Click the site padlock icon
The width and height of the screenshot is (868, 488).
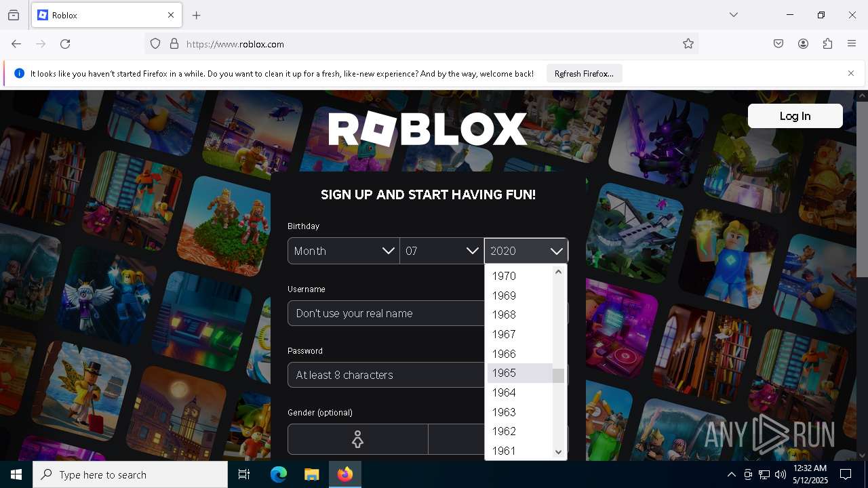[174, 43]
